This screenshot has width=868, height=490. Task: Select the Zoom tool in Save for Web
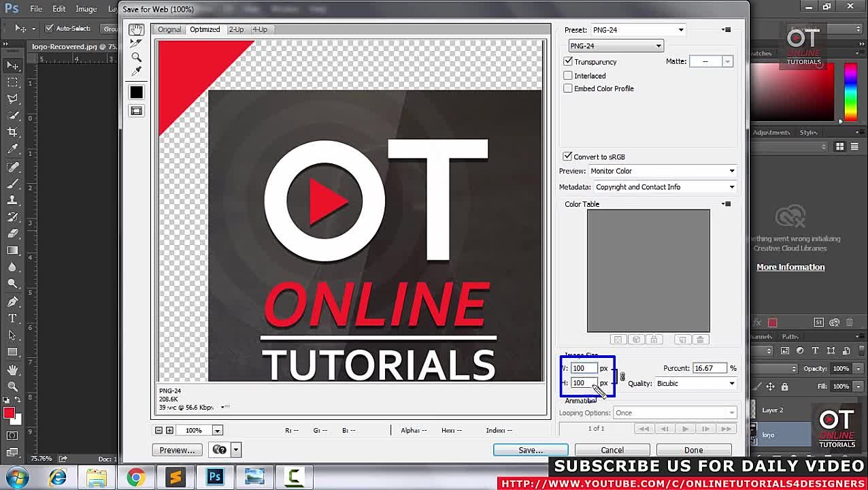point(136,58)
